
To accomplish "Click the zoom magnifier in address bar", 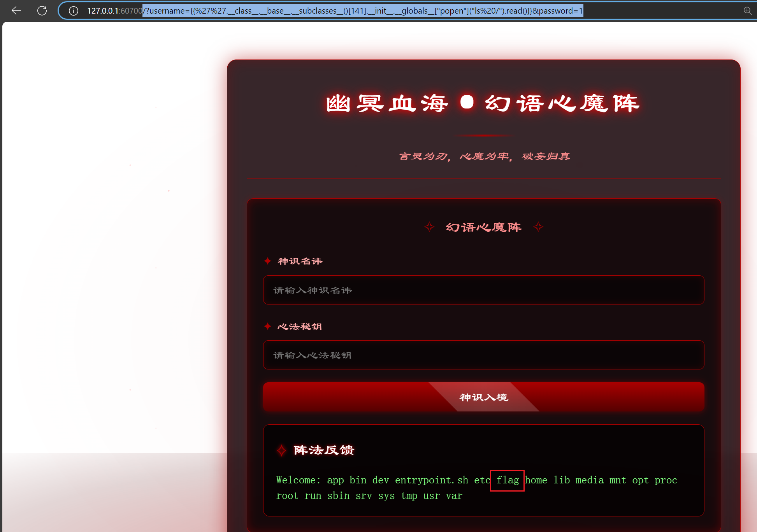I will pos(747,11).
